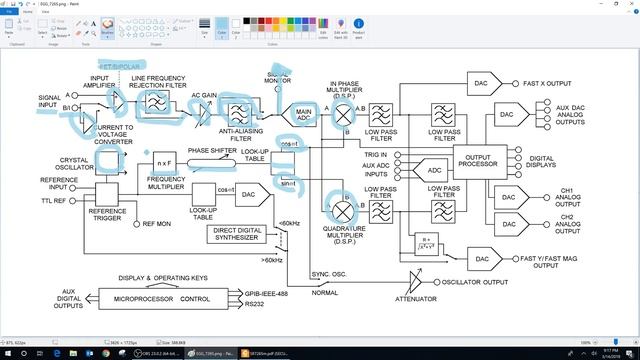Click the Copy button in Clipboard group
Screen dimensions: 640x360
[x=24, y=28]
